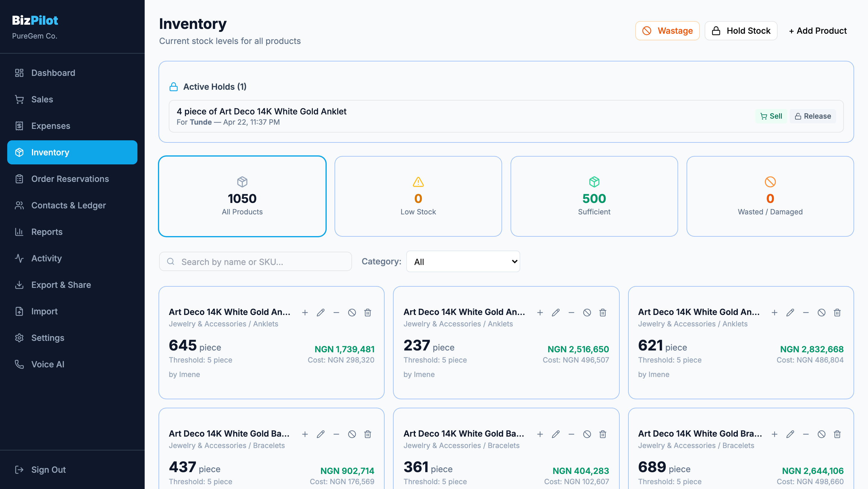Click the 4 piece Art Deco anklet hold text
This screenshot has height=489, width=868.
click(x=262, y=111)
